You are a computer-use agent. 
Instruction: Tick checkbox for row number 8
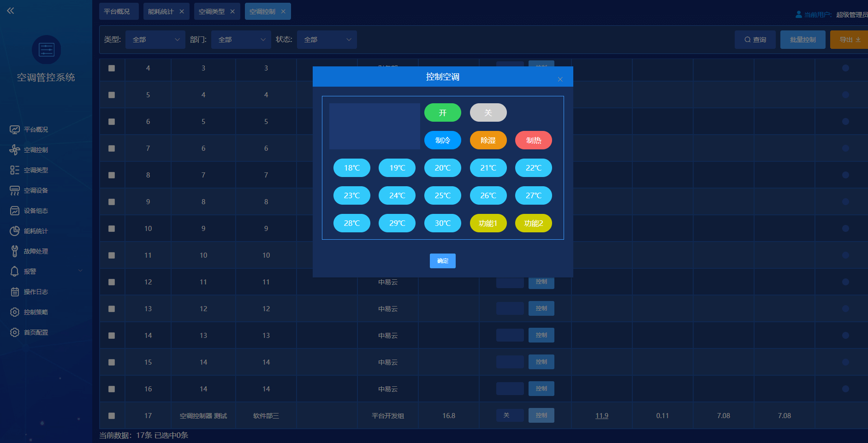pyautogui.click(x=112, y=175)
